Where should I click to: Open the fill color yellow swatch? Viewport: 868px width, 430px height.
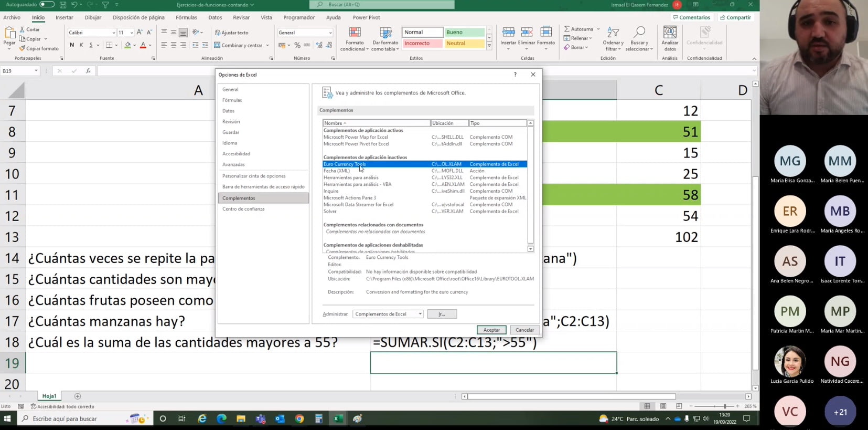pos(127,46)
